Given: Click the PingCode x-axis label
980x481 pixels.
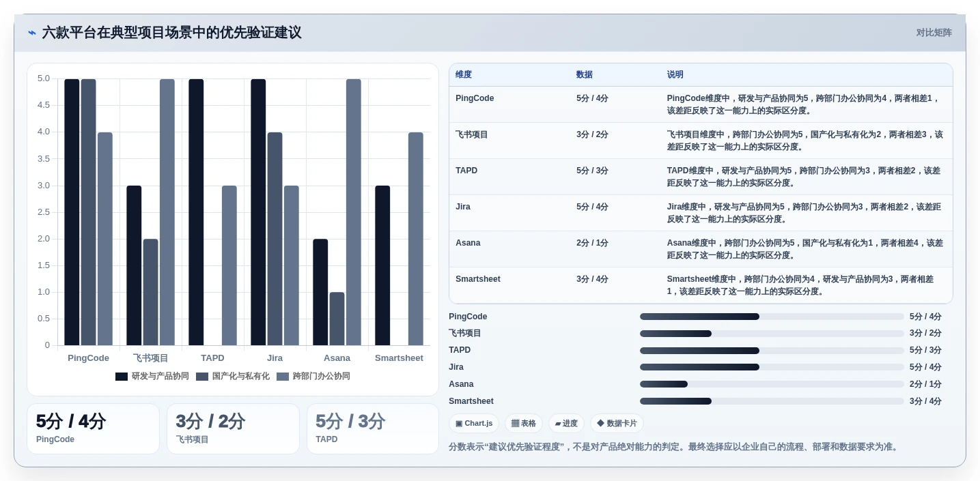Looking at the screenshot, I should pyautogui.click(x=89, y=358).
